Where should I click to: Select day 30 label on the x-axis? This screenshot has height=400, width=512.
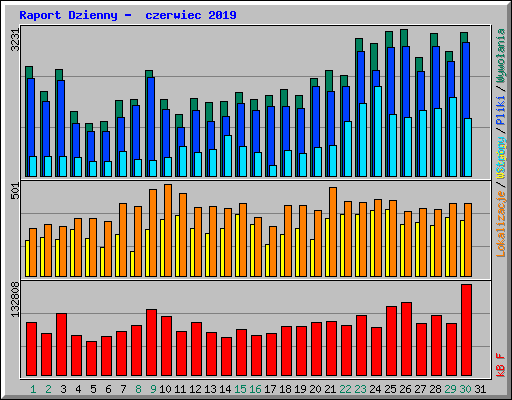[x=465, y=389]
